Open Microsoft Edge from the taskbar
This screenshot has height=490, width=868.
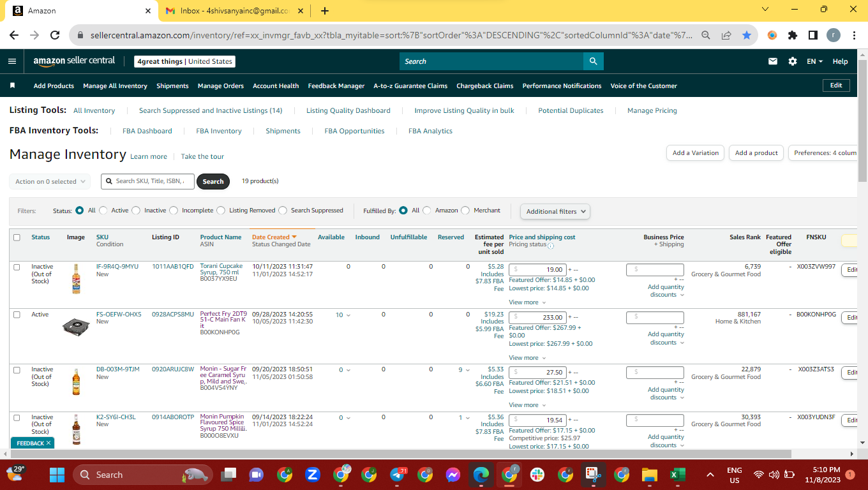480,475
